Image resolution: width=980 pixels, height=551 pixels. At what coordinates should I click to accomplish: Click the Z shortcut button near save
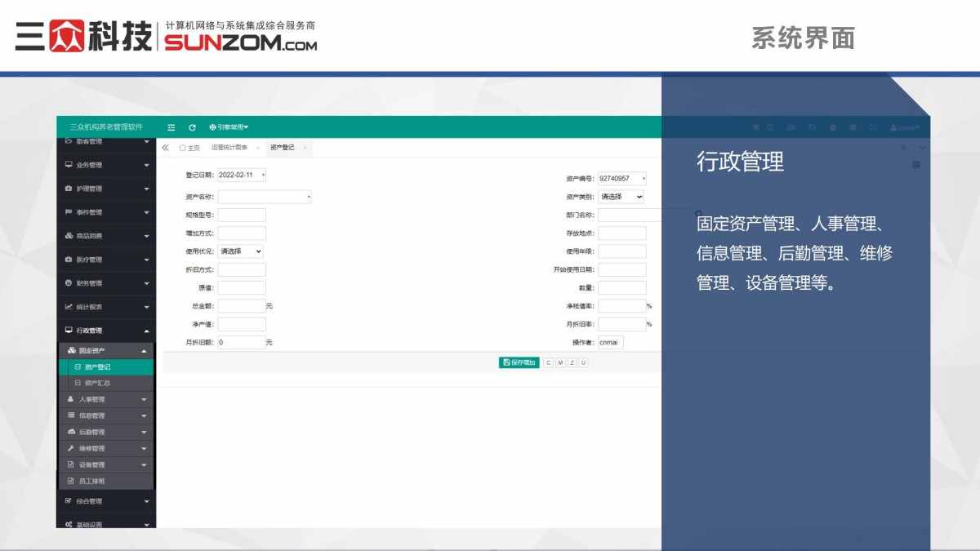pyautogui.click(x=572, y=362)
